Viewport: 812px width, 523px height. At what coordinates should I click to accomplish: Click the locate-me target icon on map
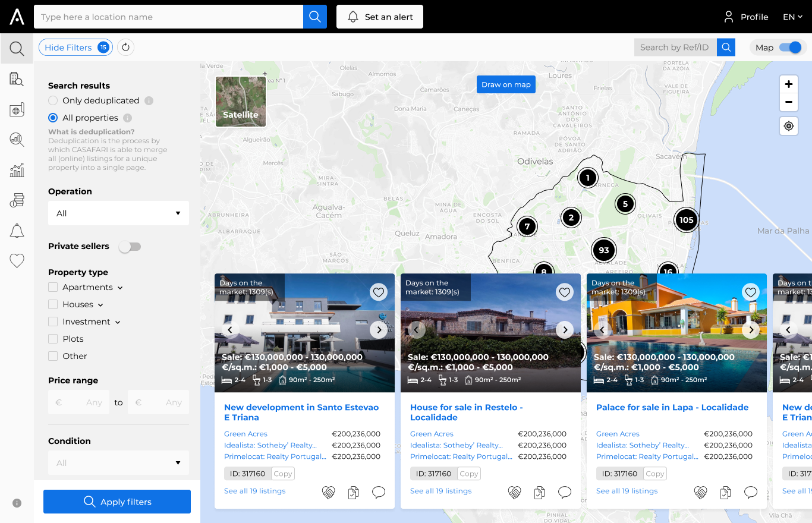pos(788,126)
